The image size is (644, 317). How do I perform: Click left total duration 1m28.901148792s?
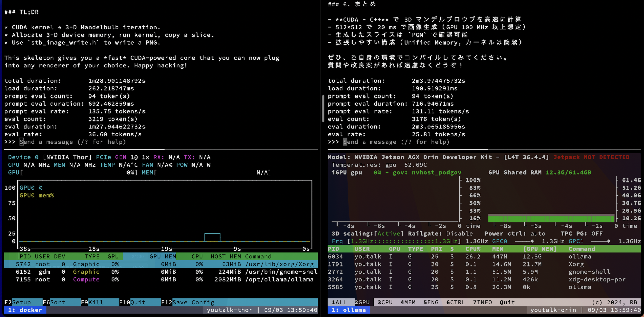tap(117, 81)
